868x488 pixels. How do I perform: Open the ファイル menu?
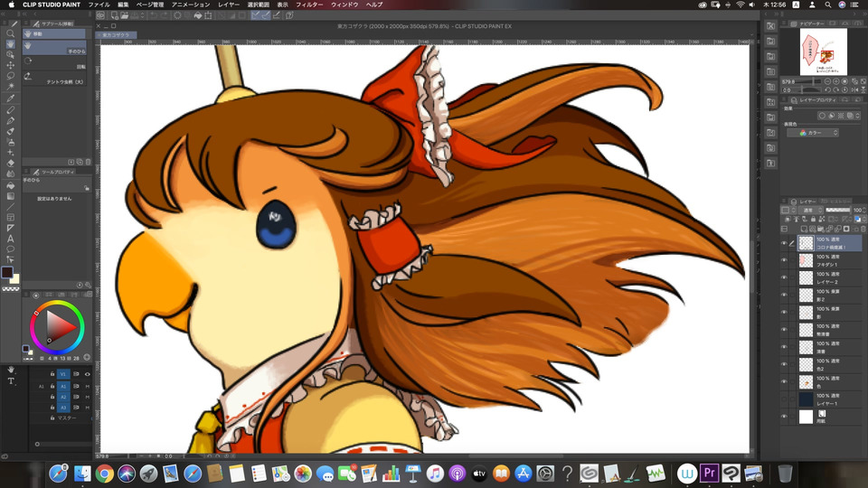[x=99, y=5]
